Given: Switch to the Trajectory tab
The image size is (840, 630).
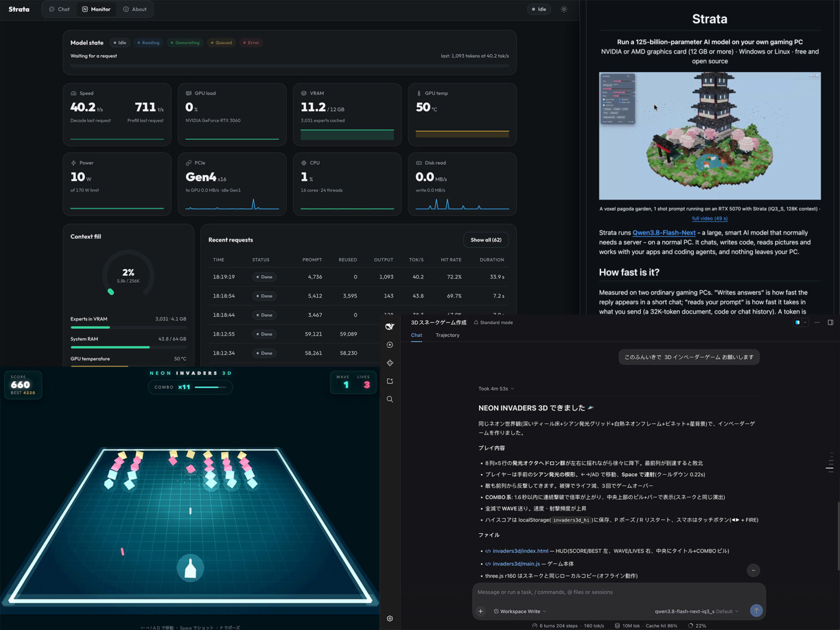Looking at the screenshot, I should (x=447, y=335).
